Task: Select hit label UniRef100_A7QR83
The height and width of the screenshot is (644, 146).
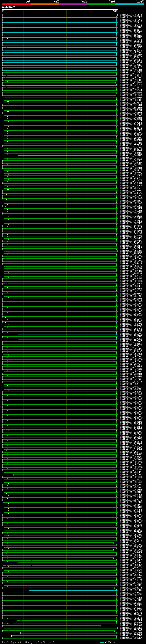Action: pyautogui.click(x=131, y=82)
